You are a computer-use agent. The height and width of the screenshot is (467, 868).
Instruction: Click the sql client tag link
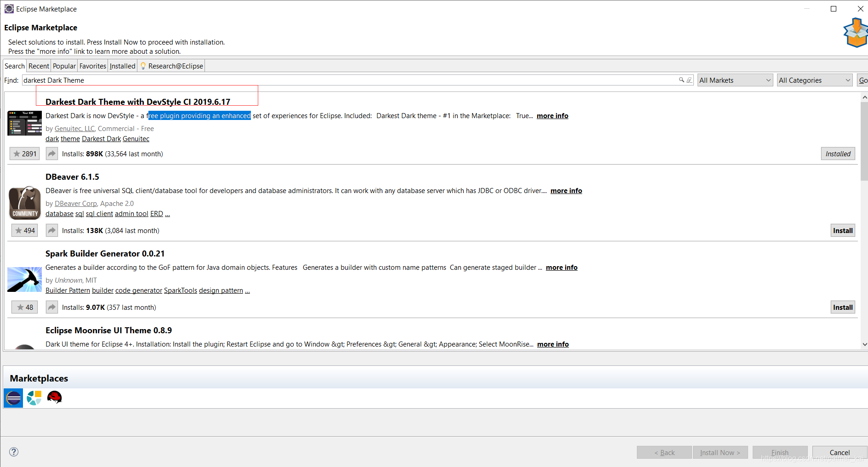[99, 214]
